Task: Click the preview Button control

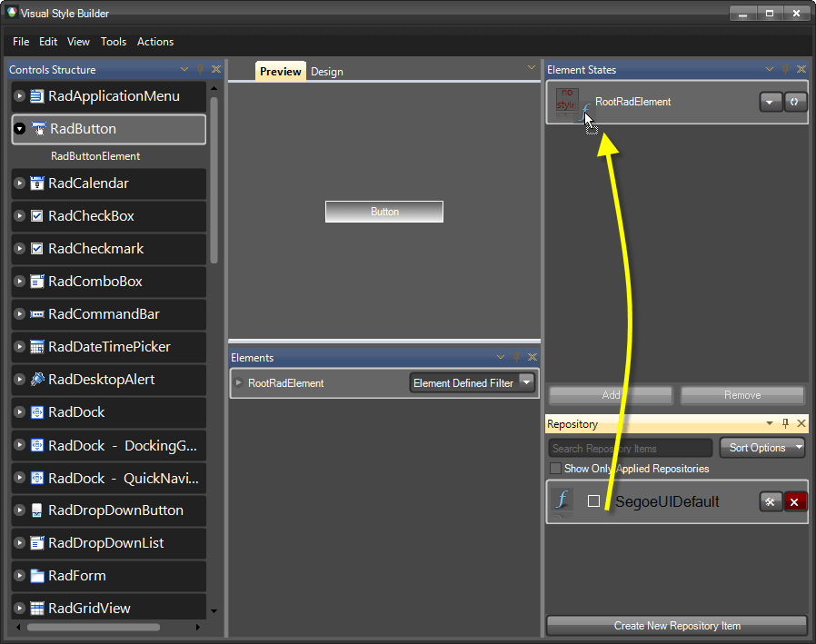Action: (384, 212)
